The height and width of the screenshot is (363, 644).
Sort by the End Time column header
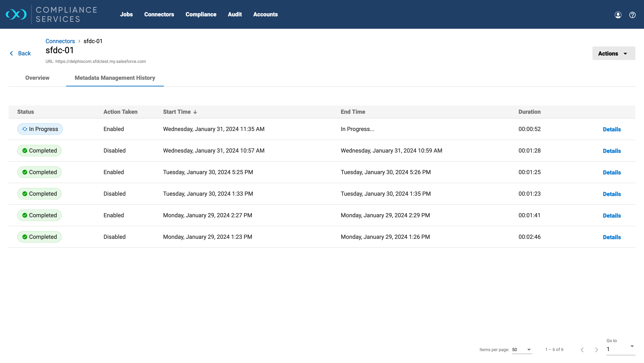pyautogui.click(x=353, y=112)
